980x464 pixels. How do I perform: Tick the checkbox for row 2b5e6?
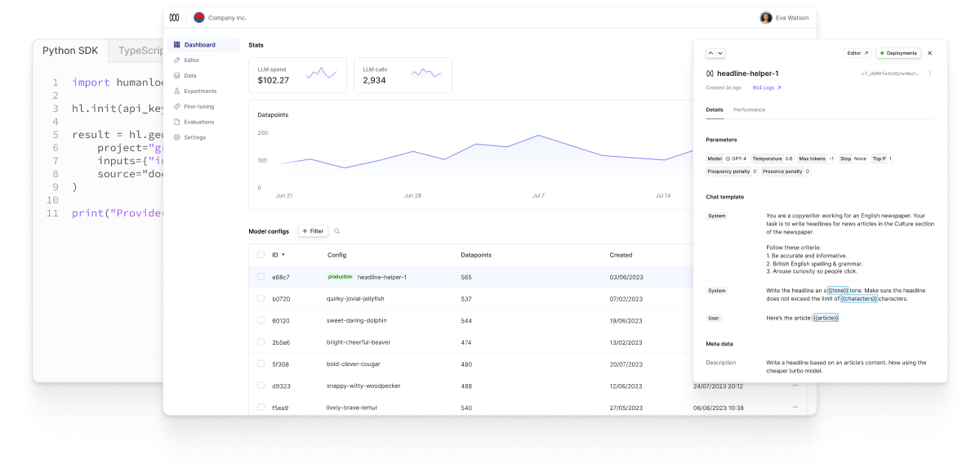(x=261, y=342)
